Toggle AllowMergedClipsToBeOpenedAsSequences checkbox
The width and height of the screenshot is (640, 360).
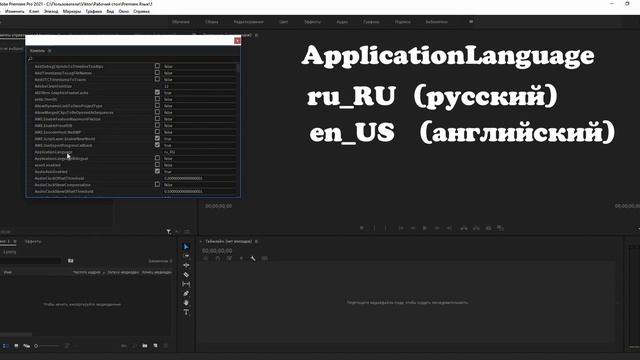click(157, 112)
